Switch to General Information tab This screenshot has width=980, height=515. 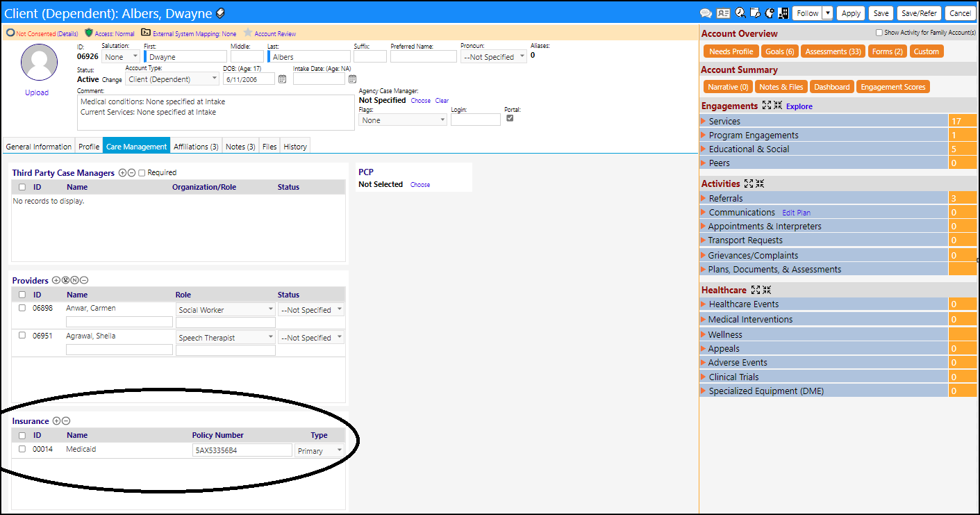[x=38, y=147]
